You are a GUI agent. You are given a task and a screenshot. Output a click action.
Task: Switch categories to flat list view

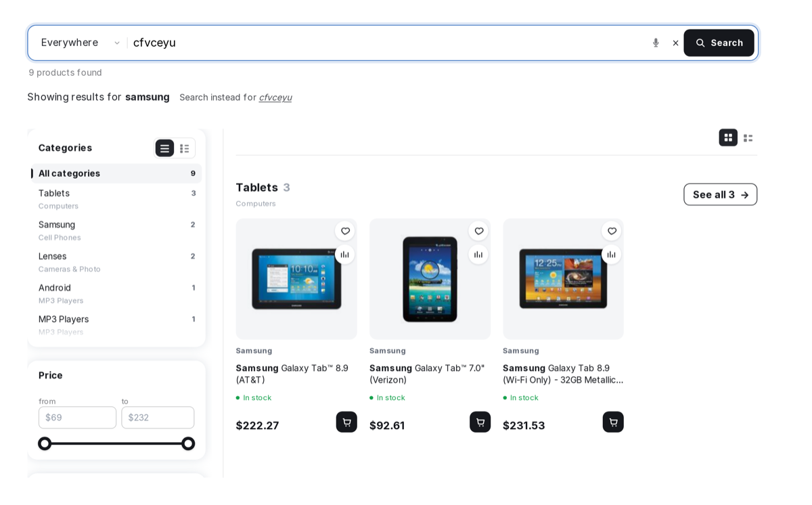click(164, 148)
